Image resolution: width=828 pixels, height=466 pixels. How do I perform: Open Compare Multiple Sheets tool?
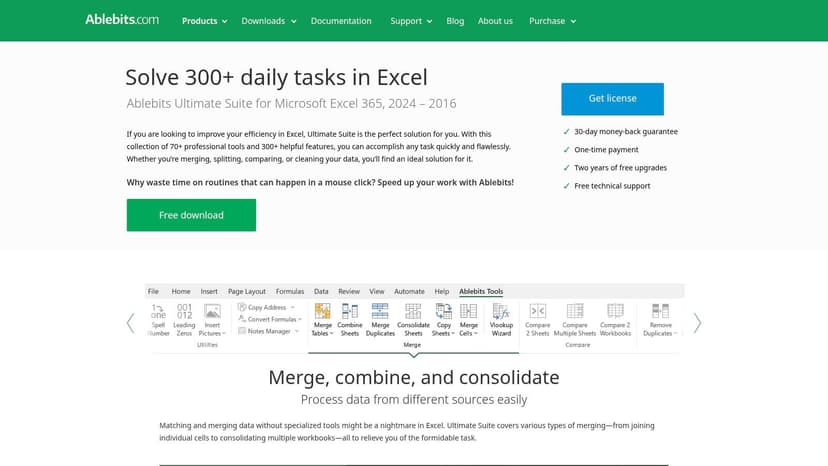coord(575,320)
